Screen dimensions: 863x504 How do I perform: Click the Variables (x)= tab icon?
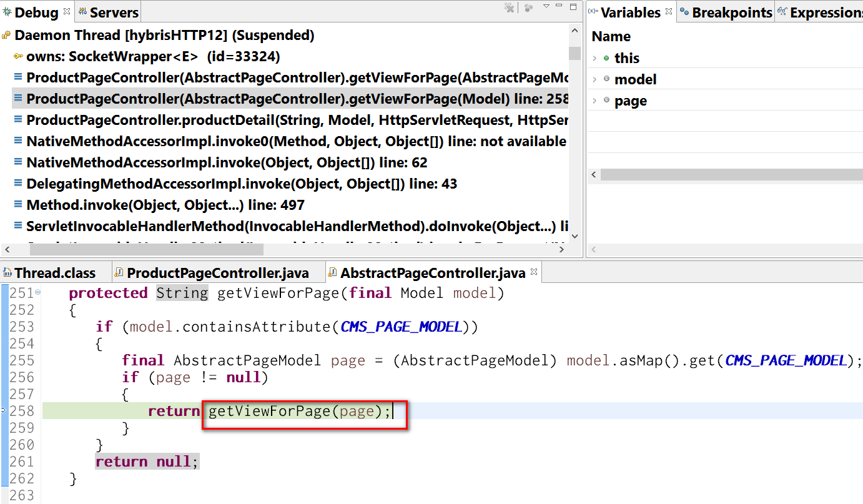coord(593,12)
